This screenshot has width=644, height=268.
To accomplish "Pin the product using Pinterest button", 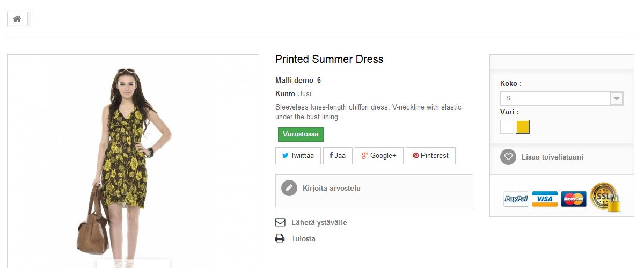I will (x=430, y=156).
